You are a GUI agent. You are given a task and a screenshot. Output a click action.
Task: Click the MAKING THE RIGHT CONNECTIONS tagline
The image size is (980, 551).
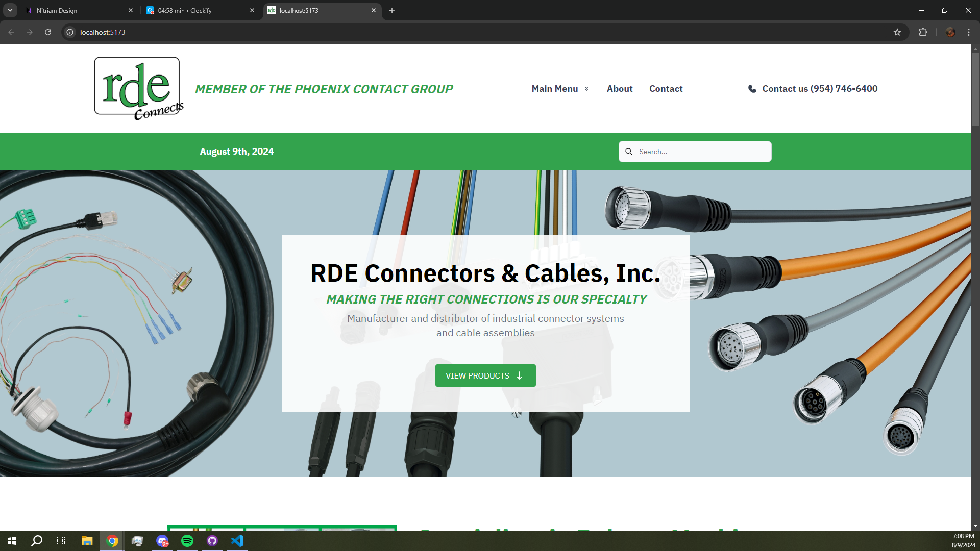(486, 299)
